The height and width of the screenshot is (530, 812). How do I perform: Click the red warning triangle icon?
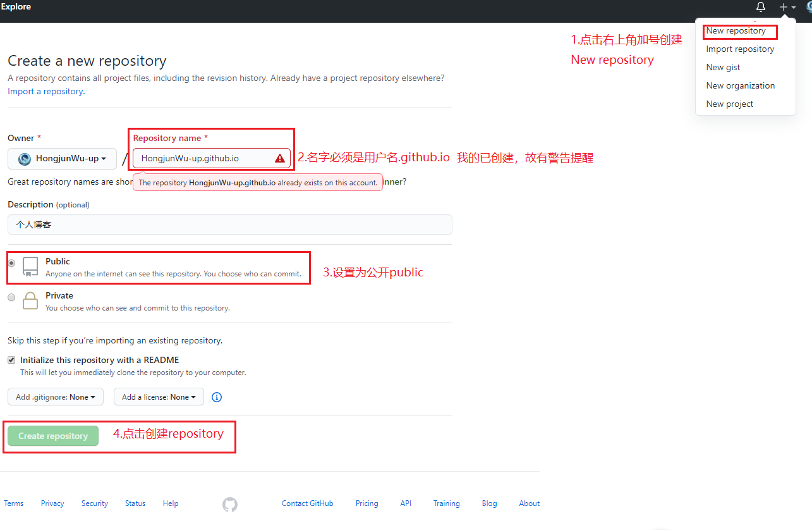point(280,158)
